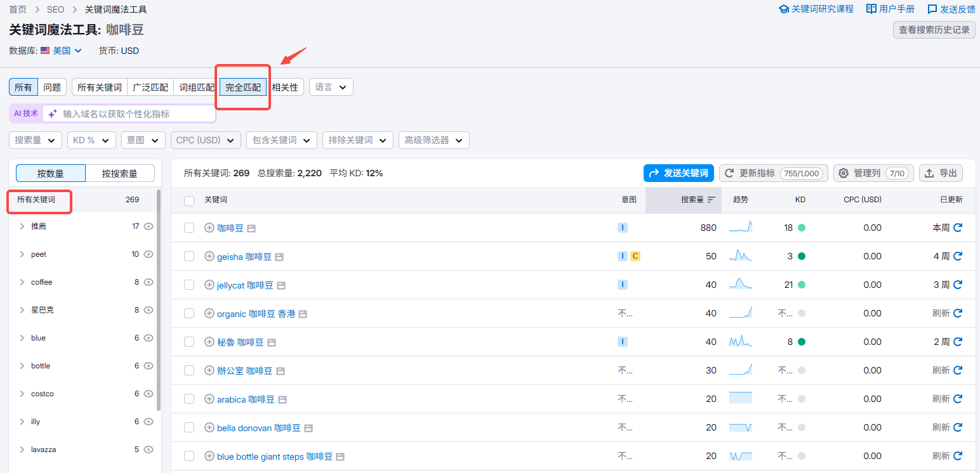Image resolution: width=980 pixels, height=473 pixels.
Task: Click 查看搜索历史记录 button
Action: click(x=934, y=29)
